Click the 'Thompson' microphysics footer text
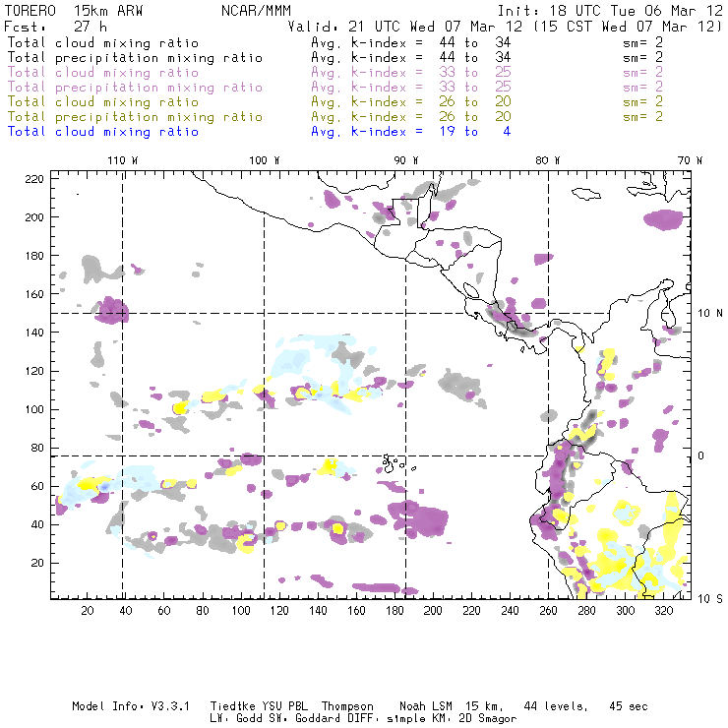This screenshot has height=728, width=728. tap(347, 706)
